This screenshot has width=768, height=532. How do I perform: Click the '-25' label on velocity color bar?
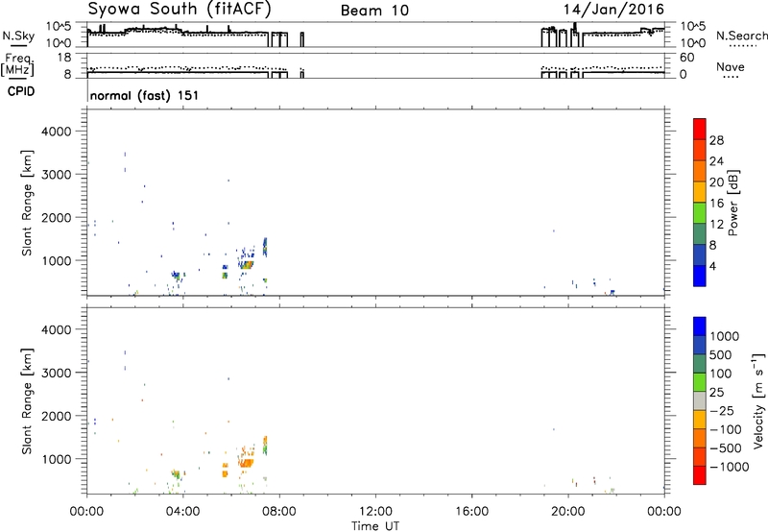tap(722, 411)
